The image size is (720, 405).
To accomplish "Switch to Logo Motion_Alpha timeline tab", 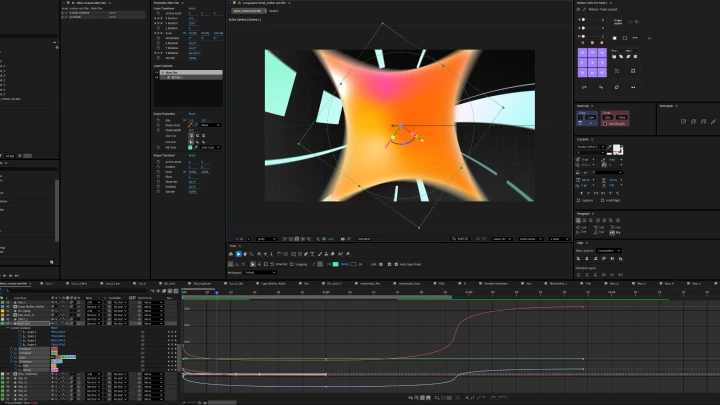I will [x=272, y=284].
